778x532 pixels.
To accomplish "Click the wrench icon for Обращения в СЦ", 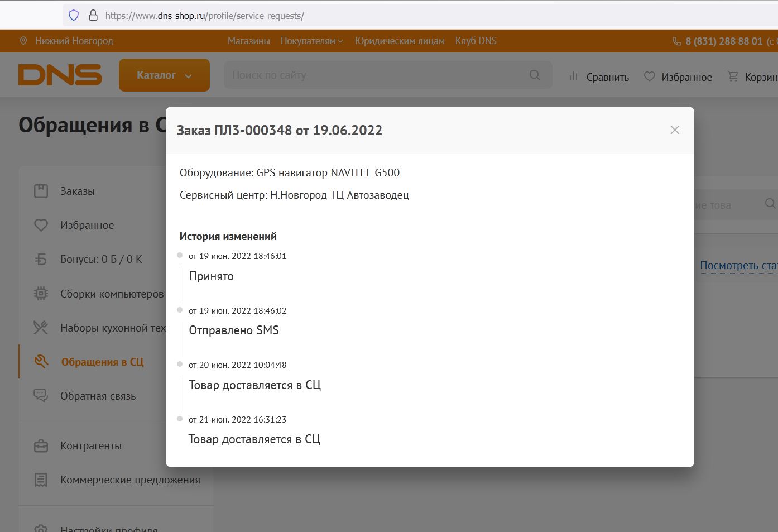I will pos(41,362).
